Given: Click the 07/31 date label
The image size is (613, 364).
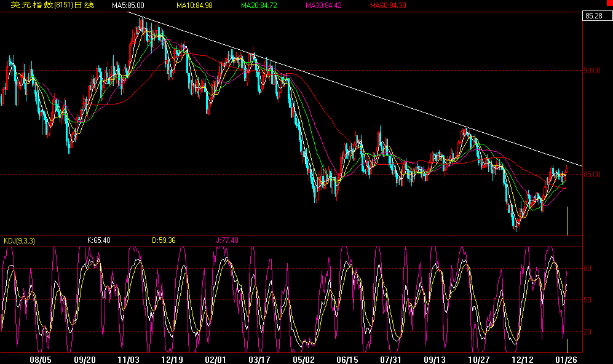Looking at the screenshot, I should [391, 360].
